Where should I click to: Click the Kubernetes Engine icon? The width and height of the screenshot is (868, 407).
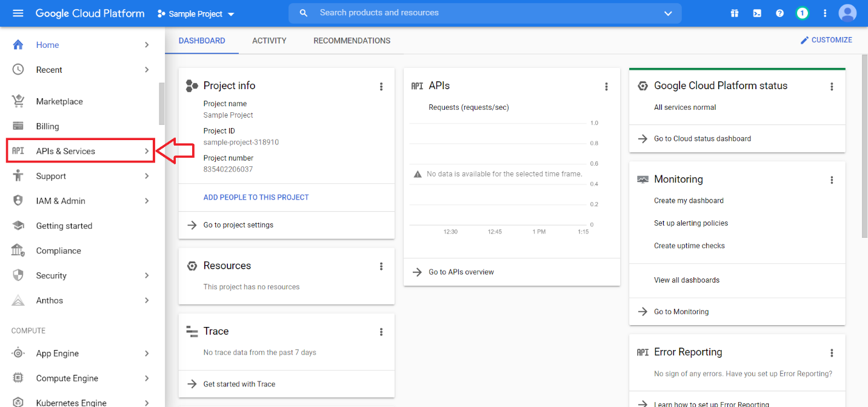point(18,402)
